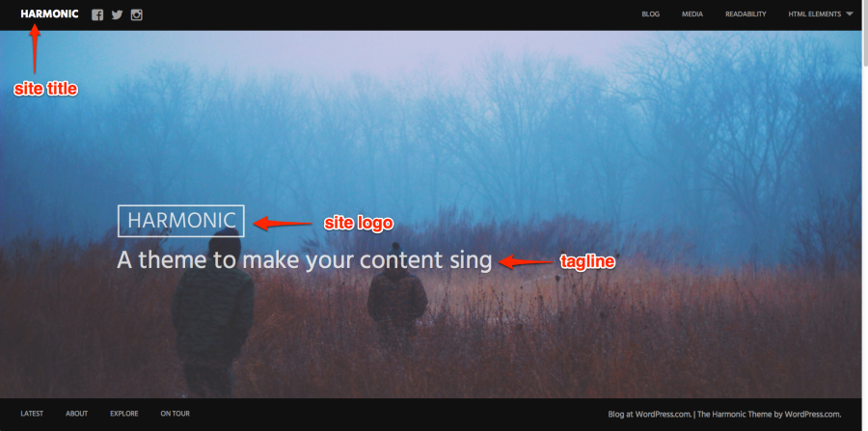
Task: Open the Blog menu item
Action: [650, 14]
